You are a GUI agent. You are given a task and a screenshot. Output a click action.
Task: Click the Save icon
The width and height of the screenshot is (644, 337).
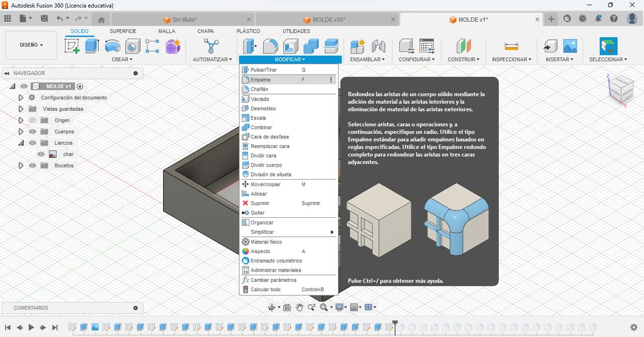44,19
